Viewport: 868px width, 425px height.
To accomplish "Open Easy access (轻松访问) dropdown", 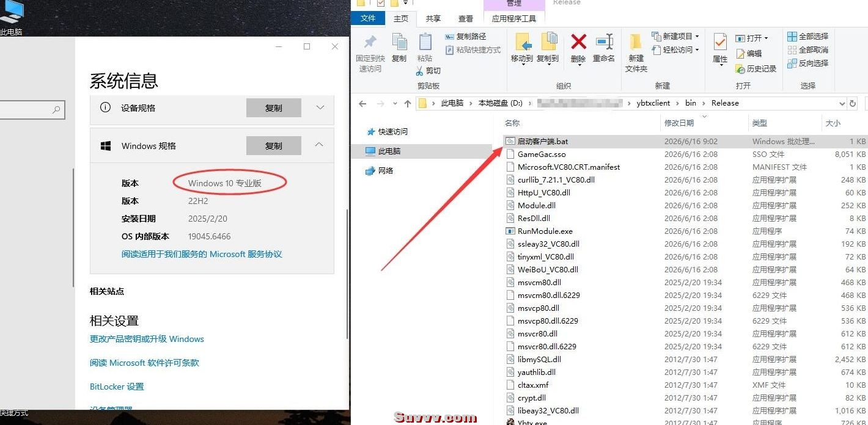I will click(x=675, y=50).
